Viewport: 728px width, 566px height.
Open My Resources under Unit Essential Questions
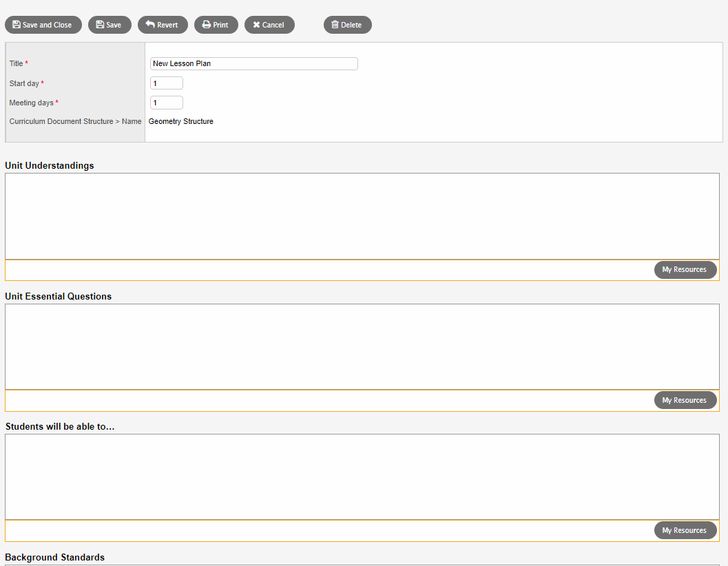click(x=685, y=400)
